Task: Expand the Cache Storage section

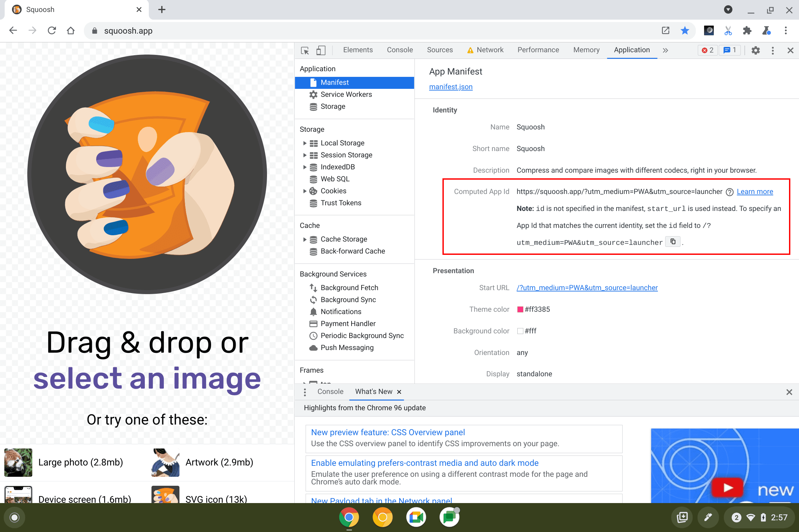Action: click(x=304, y=239)
